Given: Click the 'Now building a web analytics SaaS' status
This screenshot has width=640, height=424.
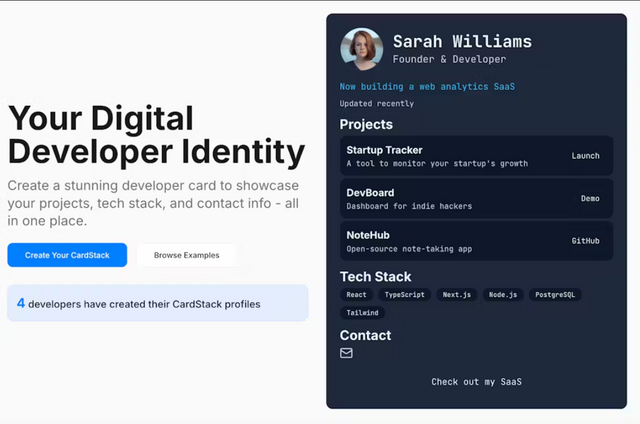Looking at the screenshot, I should click(427, 87).
